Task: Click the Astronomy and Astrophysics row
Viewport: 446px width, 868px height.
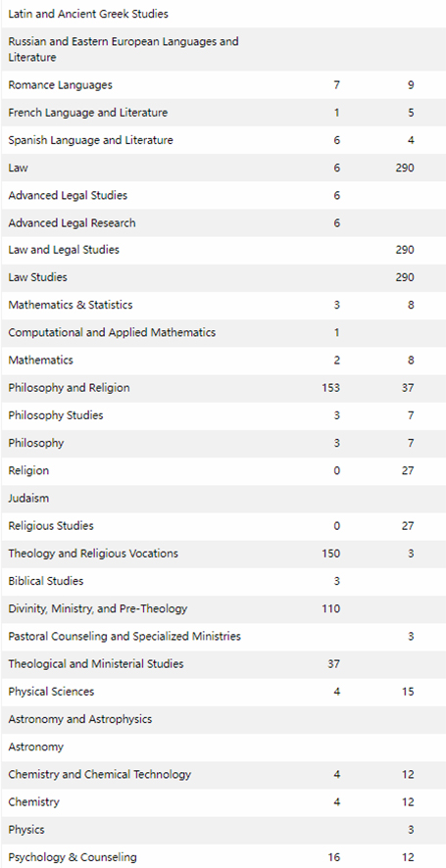Action: coord(223,720)
